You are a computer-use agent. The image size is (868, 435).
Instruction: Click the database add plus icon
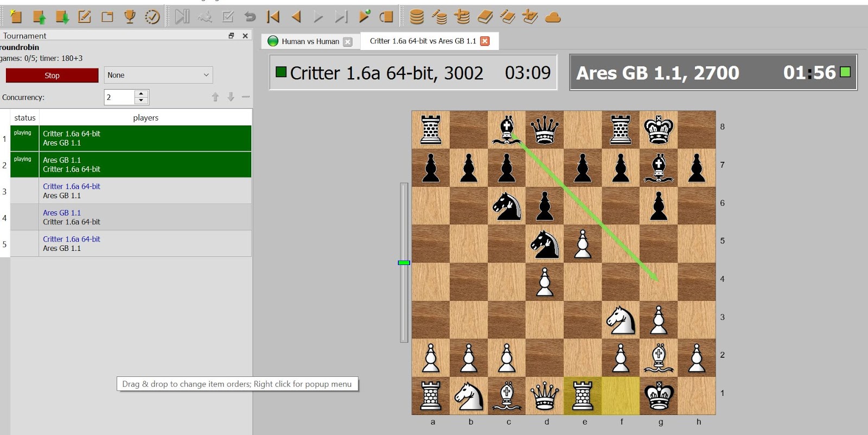pos(462,17)
